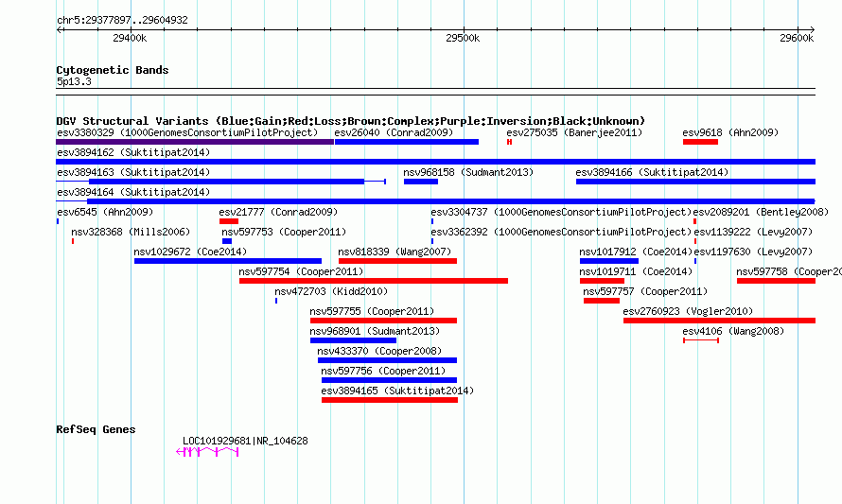Open the nsv1017912 (Coe2014) label

coord(636,252)
